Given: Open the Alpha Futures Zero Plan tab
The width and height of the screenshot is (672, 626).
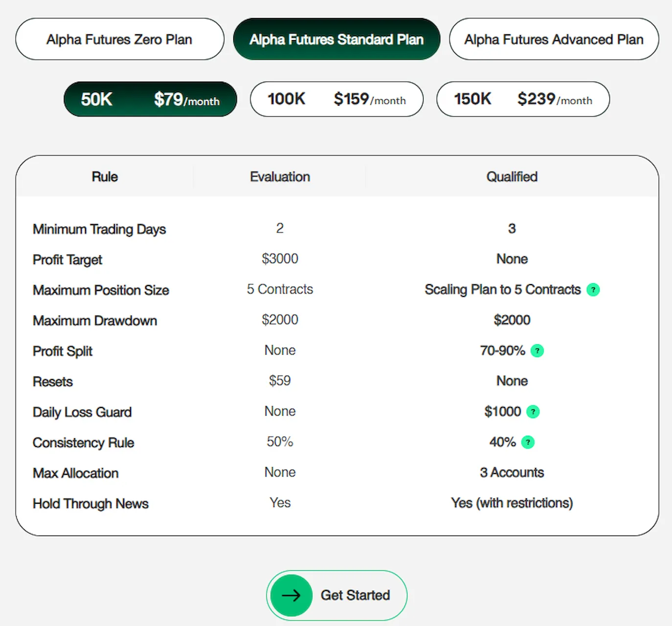Looking at the screenshot, I should point(119,39).
